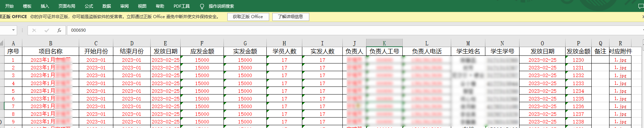Click the 应发金额 header cell
The height and width of the screenshot is (128, 644).
pos(202,51)
